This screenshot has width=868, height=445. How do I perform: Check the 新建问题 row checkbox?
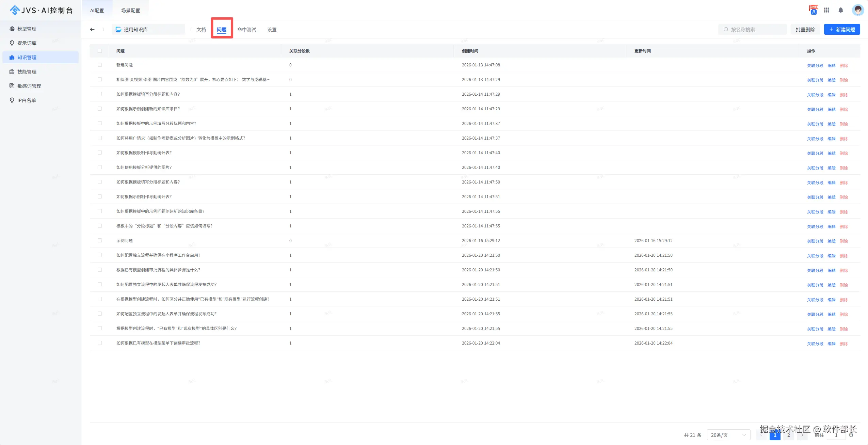point(100,65)
